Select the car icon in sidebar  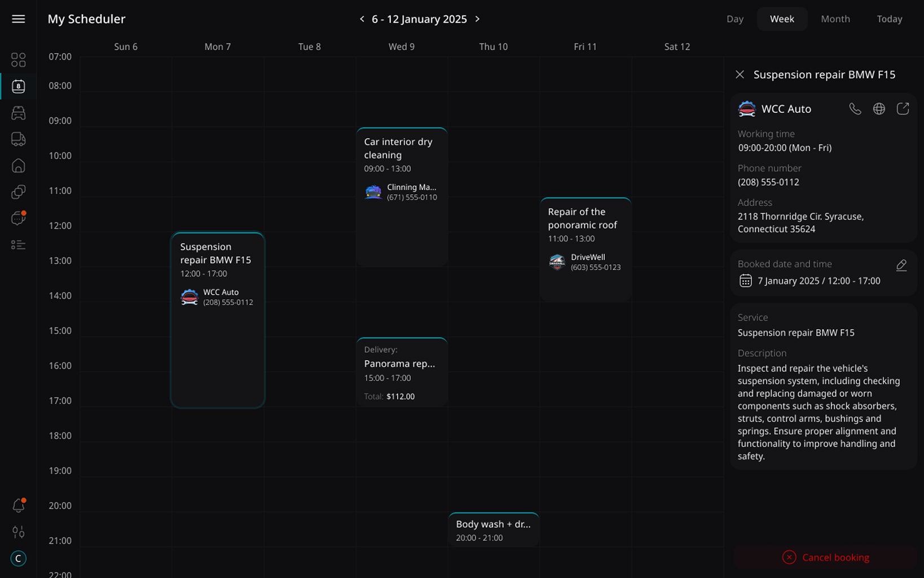[x=18, y=113]
